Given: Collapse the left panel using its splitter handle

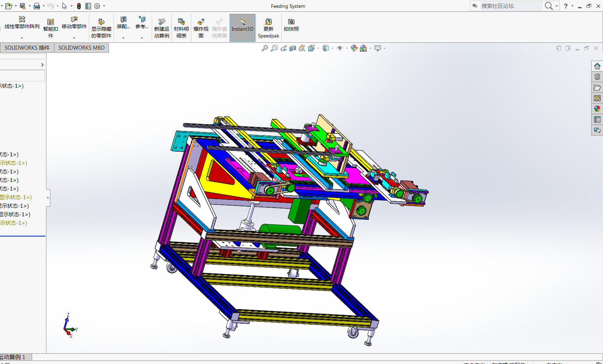Looking at the screenshot, I should click(x=48, y=198).
